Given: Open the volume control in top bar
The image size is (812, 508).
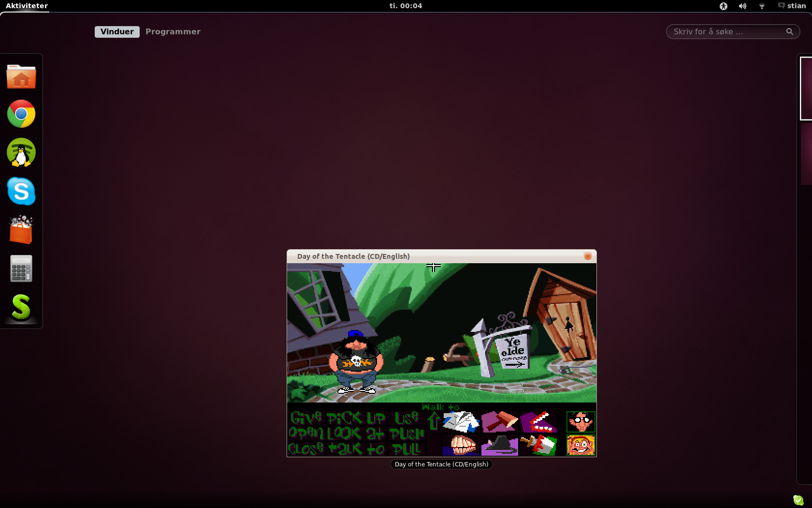Looking at the screenshot, I should click(x=742, y=6).
